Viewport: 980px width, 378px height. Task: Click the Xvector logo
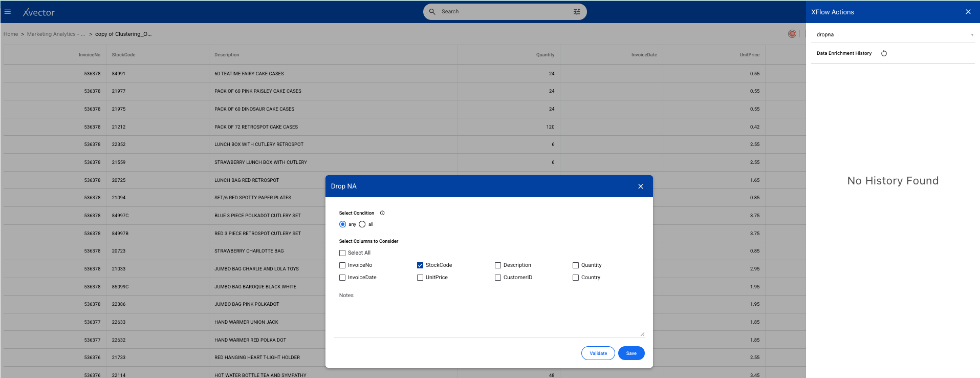[x=39, y=12]
